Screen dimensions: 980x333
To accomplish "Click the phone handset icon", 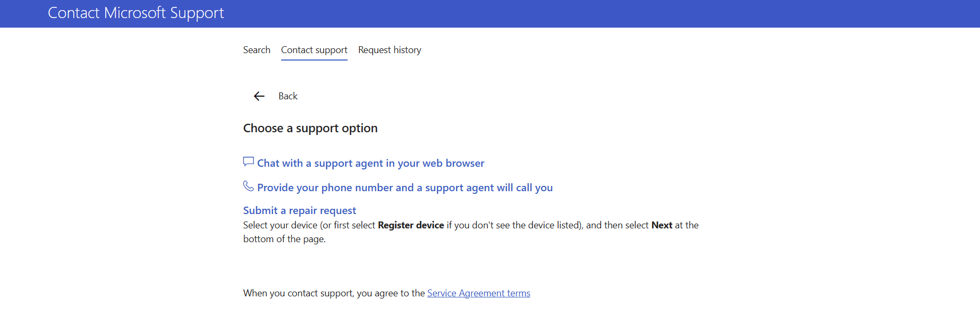I will click(248, 186).
